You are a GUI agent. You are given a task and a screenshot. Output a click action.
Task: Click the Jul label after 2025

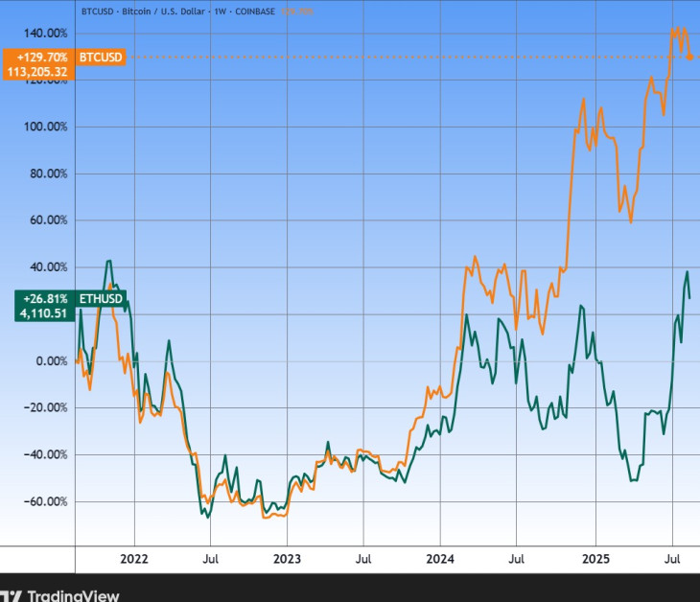click(672, 559)
